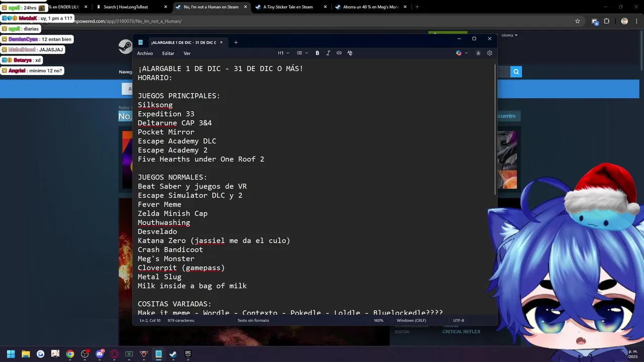Open Notepad from taskbar
The width and height of the screenshot is (644, 362).
point(158,354)
